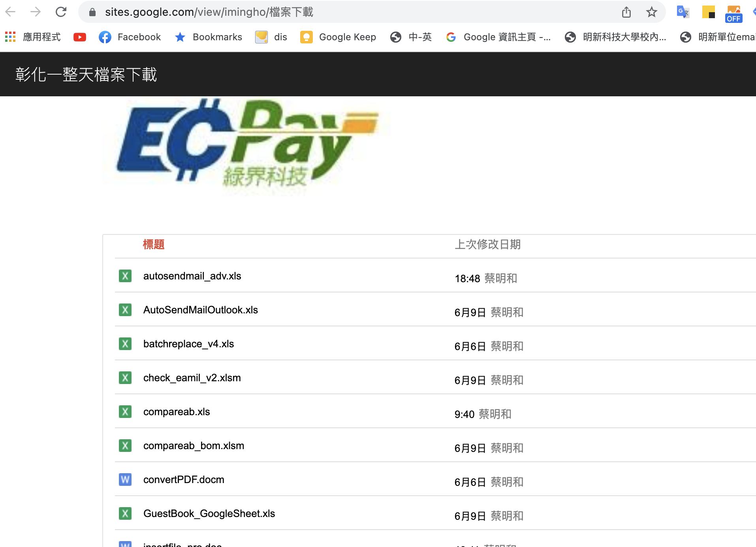The image size is (756, 547).
Task: Click Excel icon for autosendmail_adv.xls
Action: click(x=125, y=276)
